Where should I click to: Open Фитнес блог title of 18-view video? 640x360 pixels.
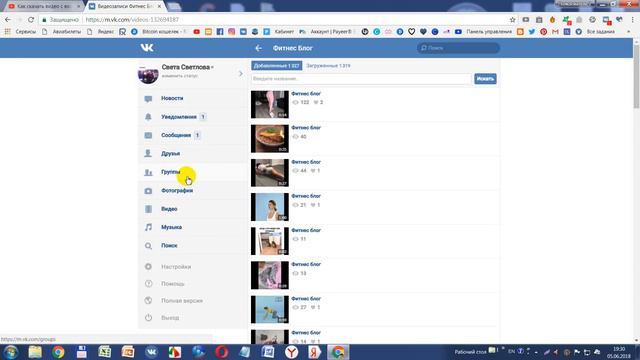click(x=306, y=264)
